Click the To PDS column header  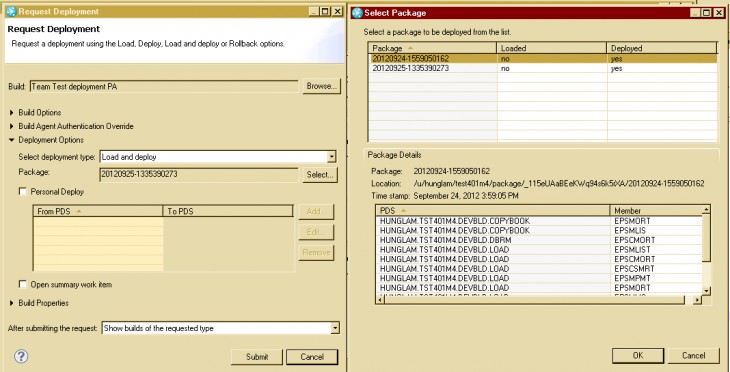(228, 211)
